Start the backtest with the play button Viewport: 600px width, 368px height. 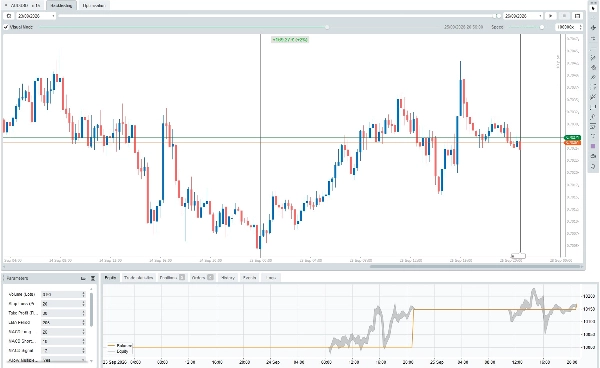coord(551,16)
